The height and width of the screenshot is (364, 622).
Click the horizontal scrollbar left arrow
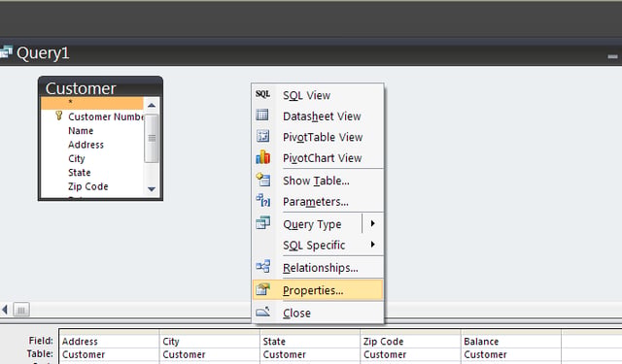[5, 310]
